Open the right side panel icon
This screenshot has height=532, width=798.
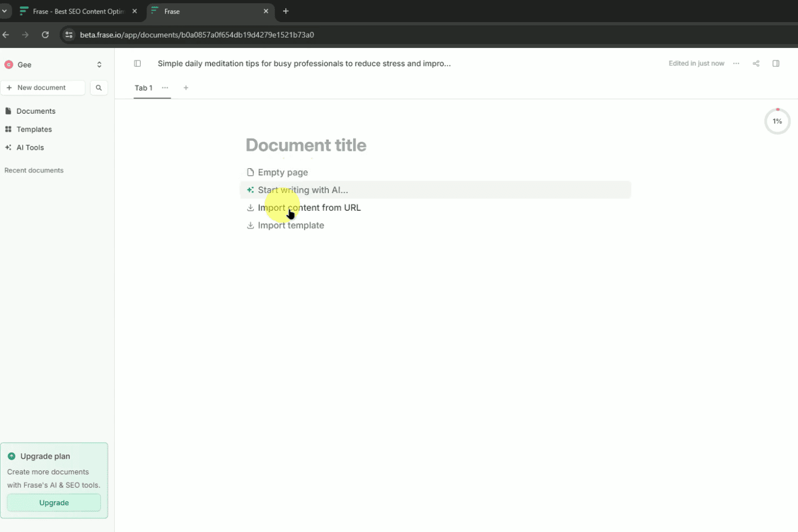(776, 64)
